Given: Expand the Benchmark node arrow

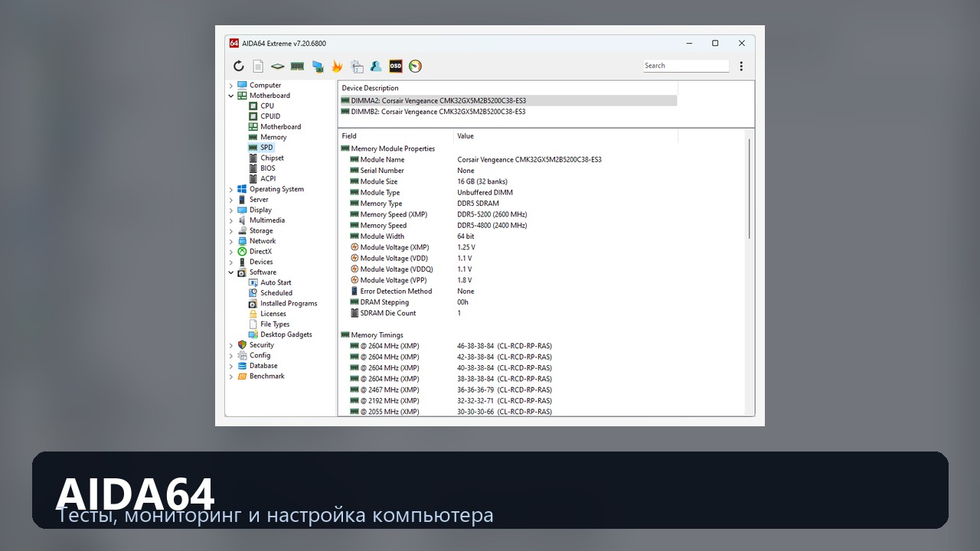Looking at the screenshot, I should coord(231,377).
